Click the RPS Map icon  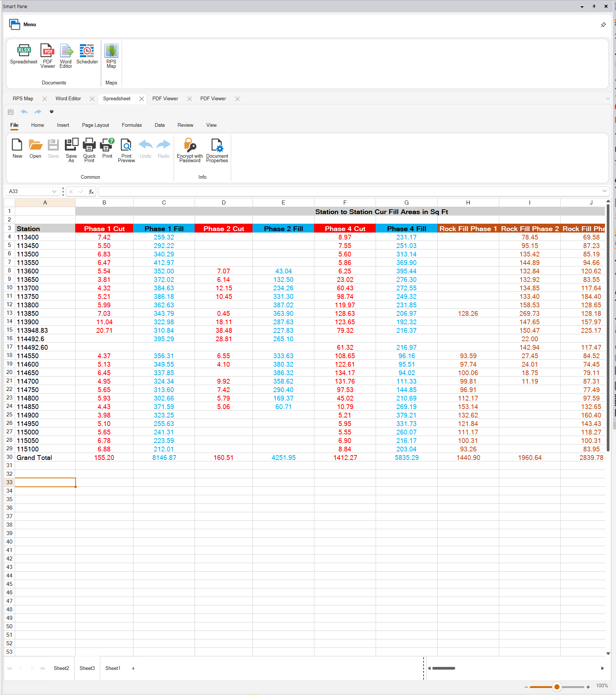tap(111, 56)
